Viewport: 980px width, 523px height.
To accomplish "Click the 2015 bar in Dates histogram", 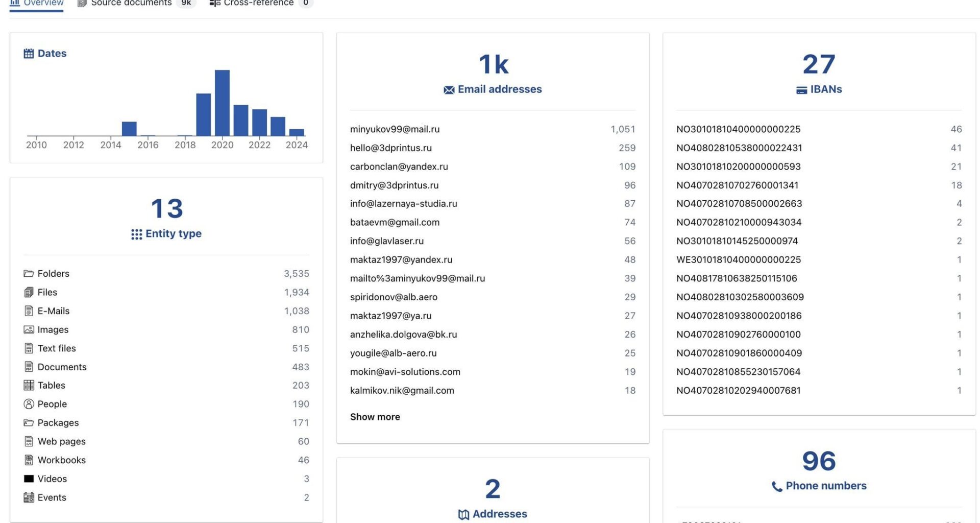I will [x=129, y=129].
